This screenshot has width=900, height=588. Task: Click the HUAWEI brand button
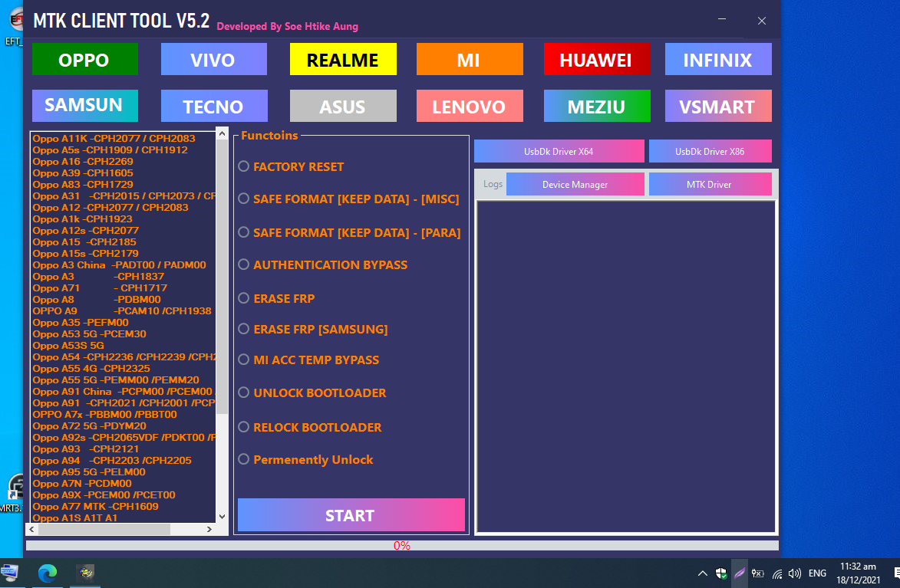point(597,59)
